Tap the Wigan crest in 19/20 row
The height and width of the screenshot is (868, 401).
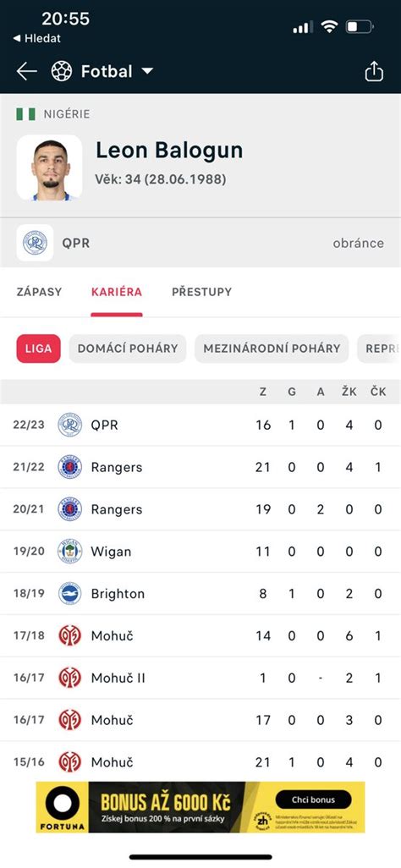click(69, 552)
